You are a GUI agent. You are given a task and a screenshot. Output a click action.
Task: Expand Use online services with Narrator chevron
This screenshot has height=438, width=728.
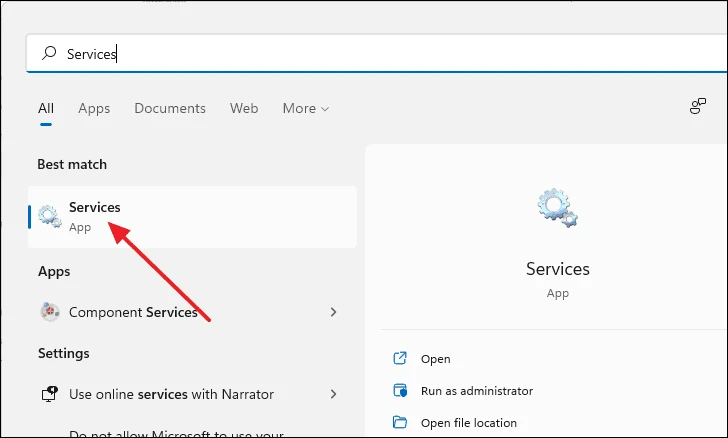333,394
